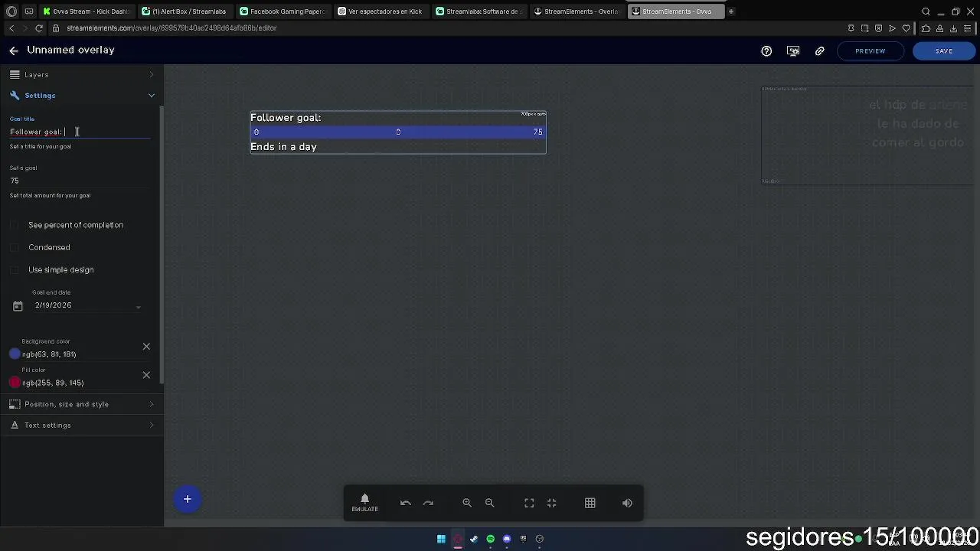Screen dimensions: 980x551
Task: Add a new widget with plus button
Action: (x=187, y=500)
